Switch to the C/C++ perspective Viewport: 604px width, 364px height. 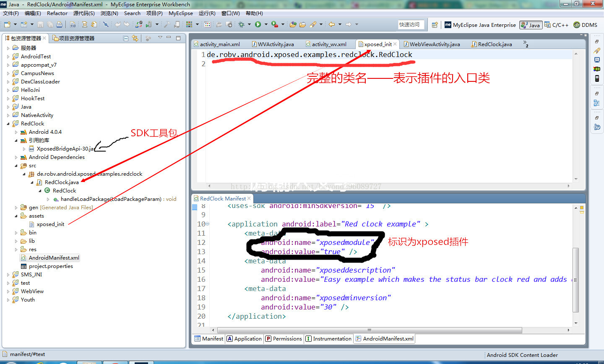pos(556,25)
